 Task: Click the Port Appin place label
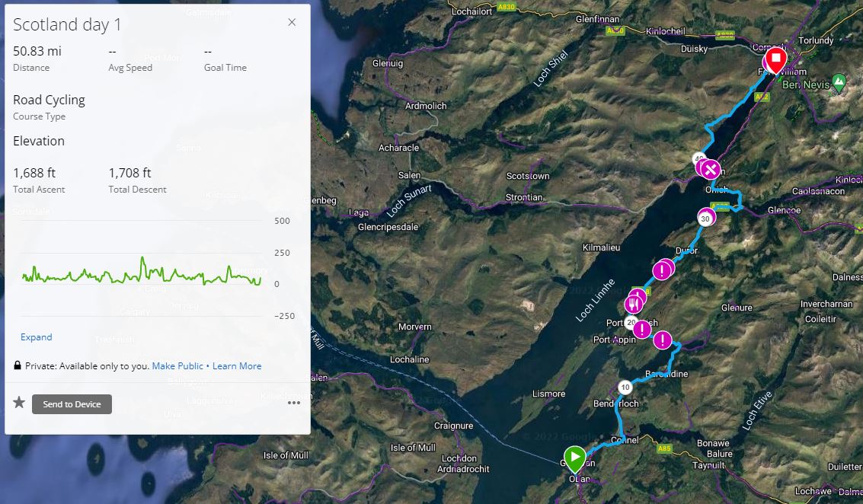[x=614, y=340]
